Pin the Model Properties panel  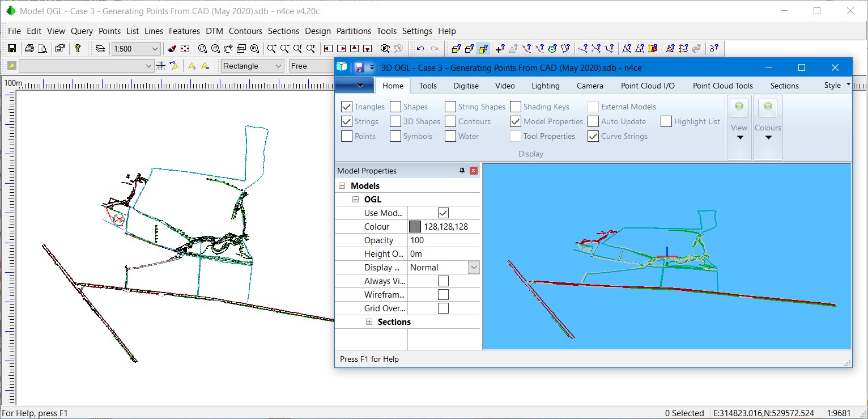point(462,171)
